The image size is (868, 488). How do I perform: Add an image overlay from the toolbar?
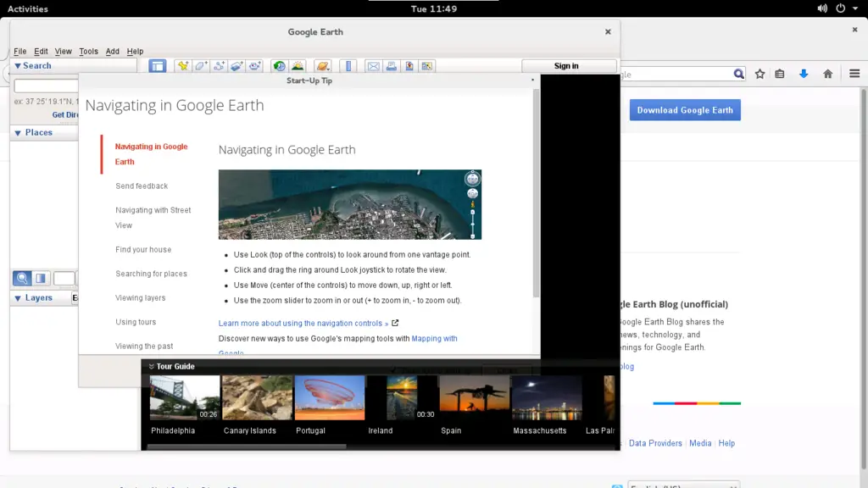(236, 66)
